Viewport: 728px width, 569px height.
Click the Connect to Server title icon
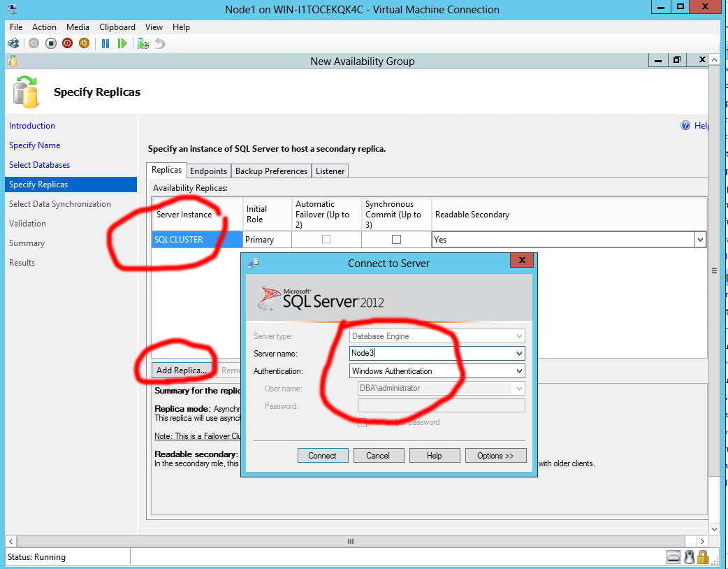(253, 264)
